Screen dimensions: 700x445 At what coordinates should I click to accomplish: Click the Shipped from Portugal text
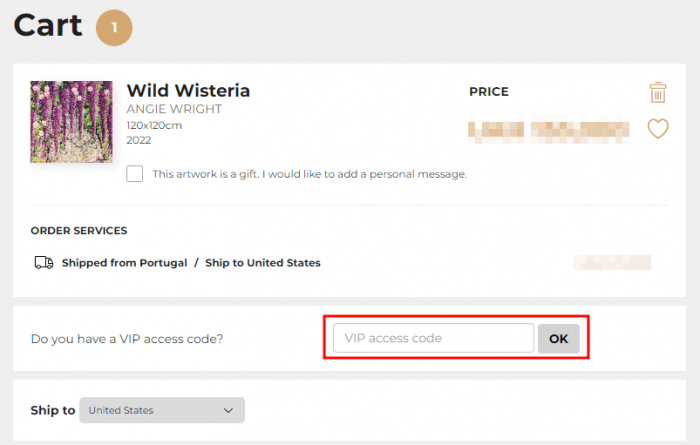click(124, 263)
